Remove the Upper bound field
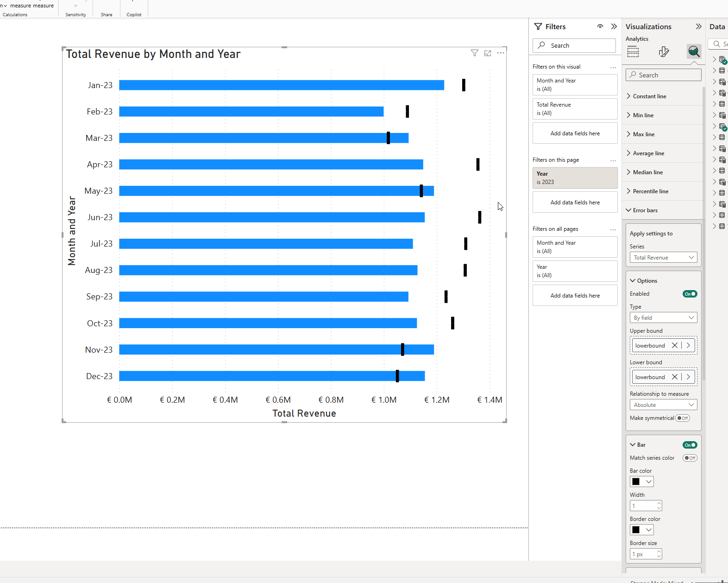This screenshot has height=583, width=728. pos(675,345)
